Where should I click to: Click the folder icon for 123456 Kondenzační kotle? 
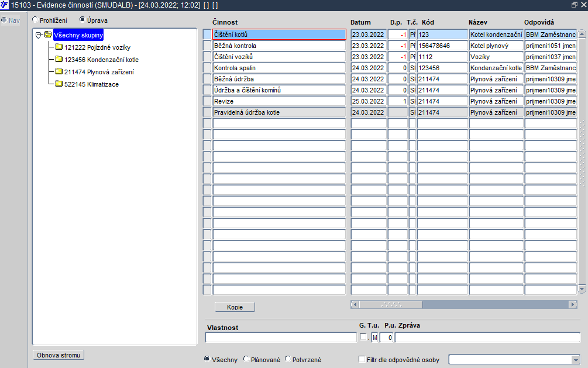point(59,59)
